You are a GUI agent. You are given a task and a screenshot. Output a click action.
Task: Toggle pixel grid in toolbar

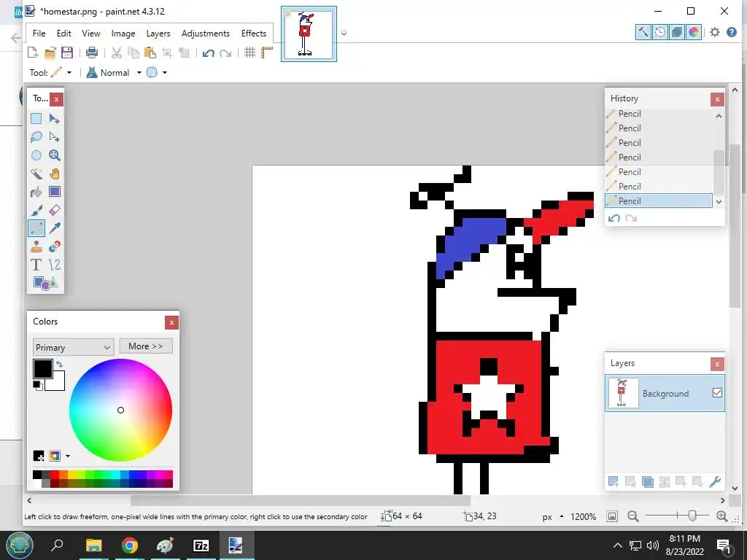pyautogui.click(x=249, y=52)
